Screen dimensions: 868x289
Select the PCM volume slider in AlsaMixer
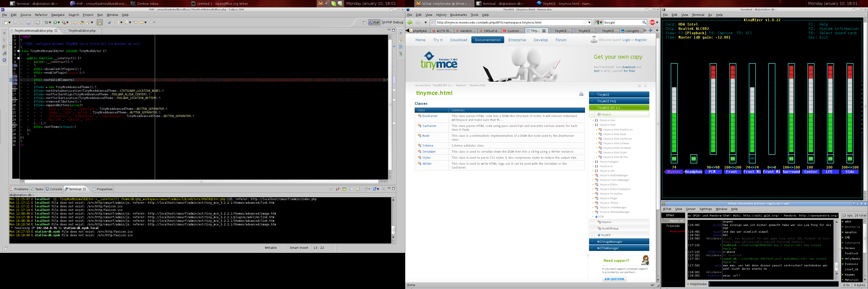[x=713, y=109]
